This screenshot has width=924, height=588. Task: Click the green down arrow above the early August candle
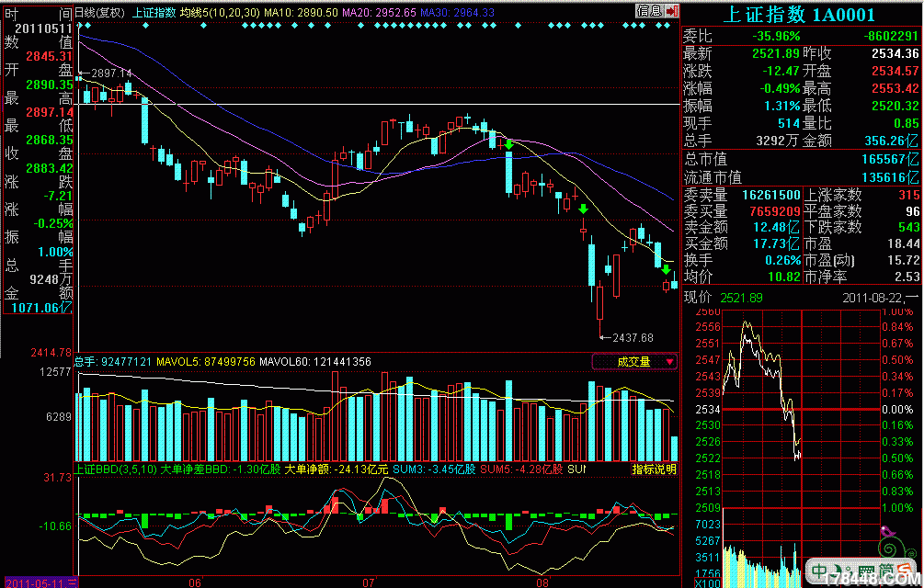[x=583, y=209]
